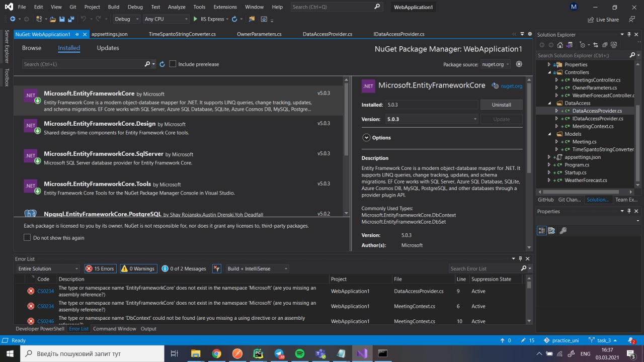Select Microsoft.EntityFrameworkCore.Tools package
The height and width of the screenshot is (362, 644).
pyautogui.click(x=178, y=189)
